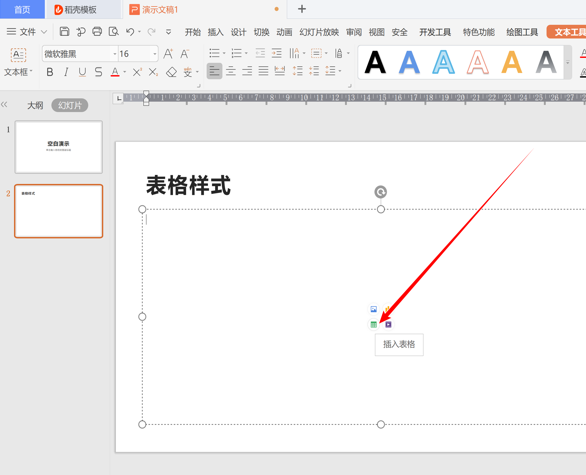
Task: Toggle italic formatting
Action: [x=66, y=72]
